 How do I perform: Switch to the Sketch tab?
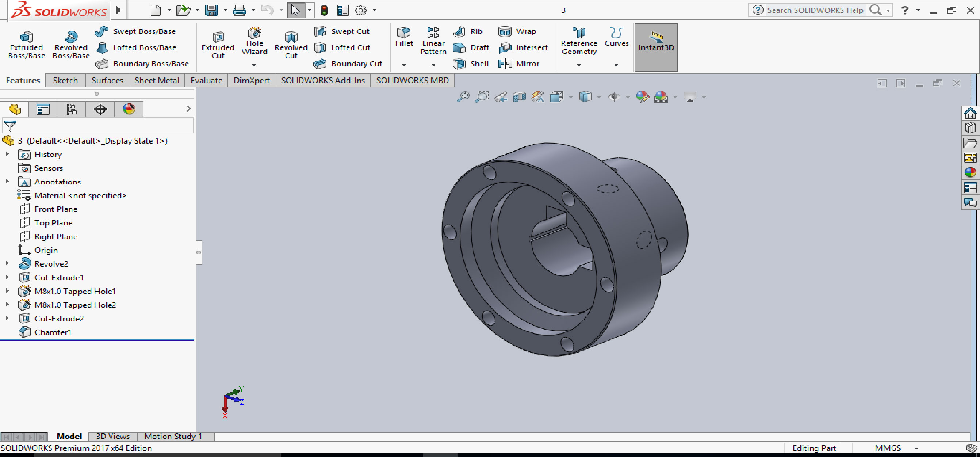point(65,80)
